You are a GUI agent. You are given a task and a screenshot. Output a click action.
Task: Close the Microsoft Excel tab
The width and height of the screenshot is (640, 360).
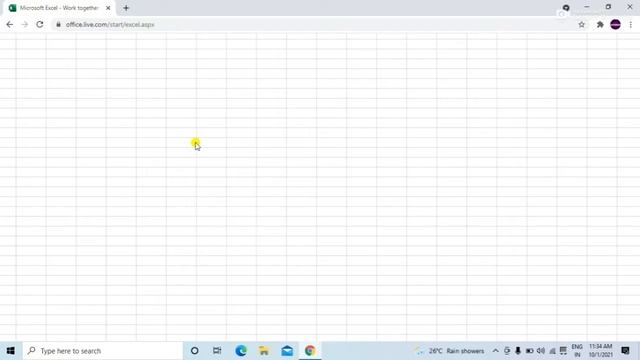pos(108,8)
